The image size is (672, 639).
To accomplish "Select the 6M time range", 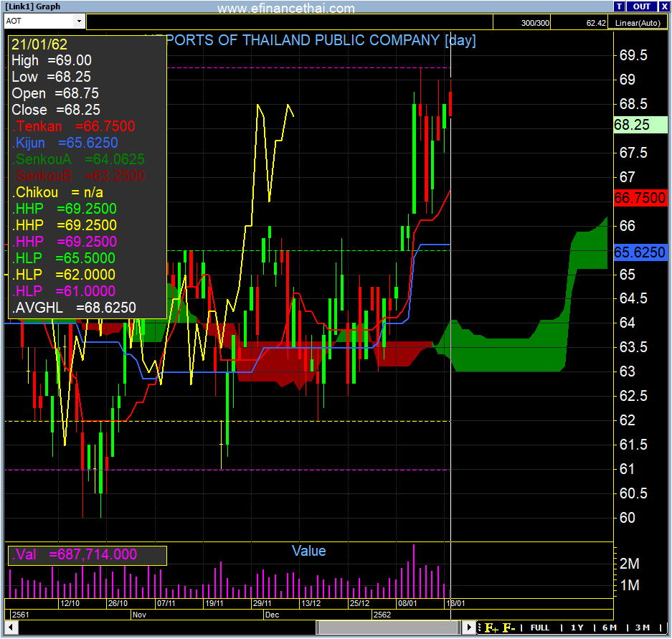I will click(609, 628).
